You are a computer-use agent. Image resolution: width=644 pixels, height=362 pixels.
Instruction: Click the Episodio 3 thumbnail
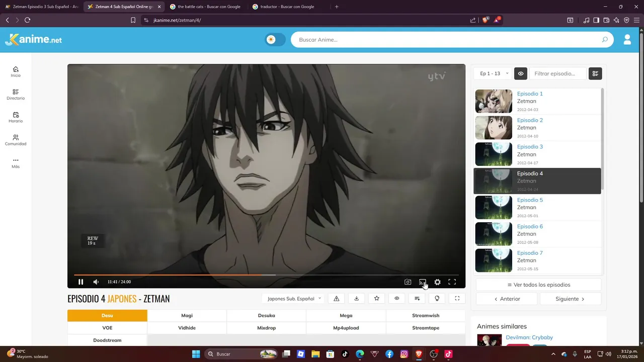tap(494, 154)
